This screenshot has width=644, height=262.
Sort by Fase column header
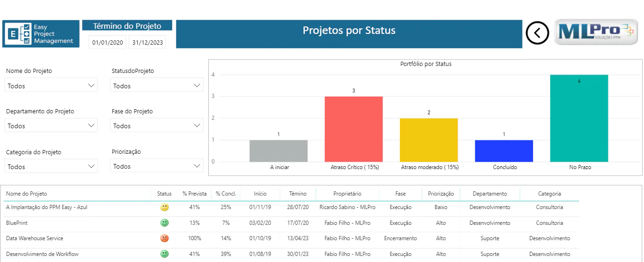point(400,194)
